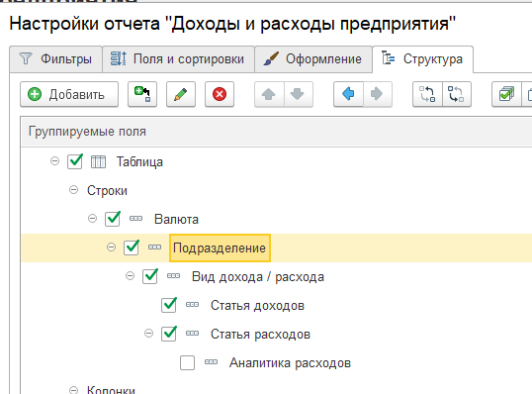Viewport: 532px width, 394px height.
Task: Open the Поля и сортировки tab
Action: (178, 59)
